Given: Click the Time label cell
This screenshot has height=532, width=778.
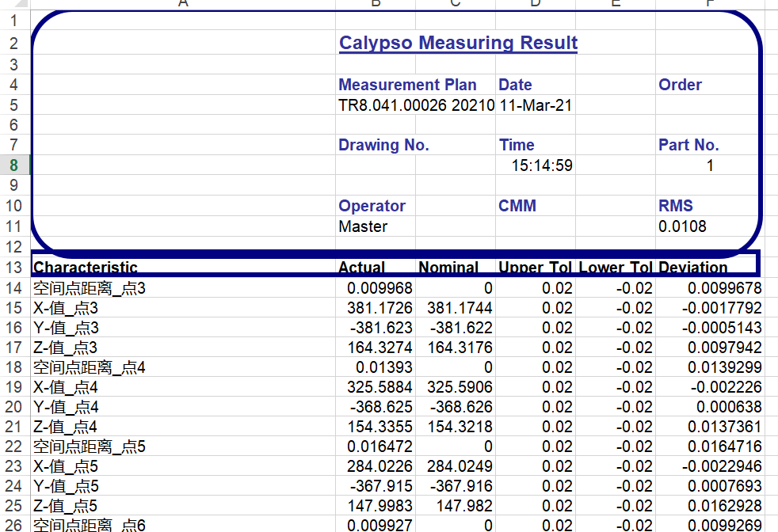Looking at the screenshot, I should click(517, 145).
